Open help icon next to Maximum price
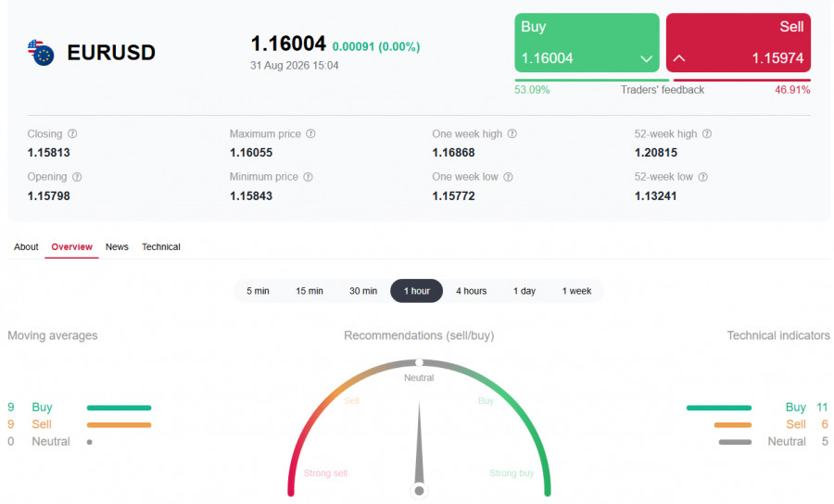Image resolution: width=834 pixels, height=504 pixels. coord(310,134)
